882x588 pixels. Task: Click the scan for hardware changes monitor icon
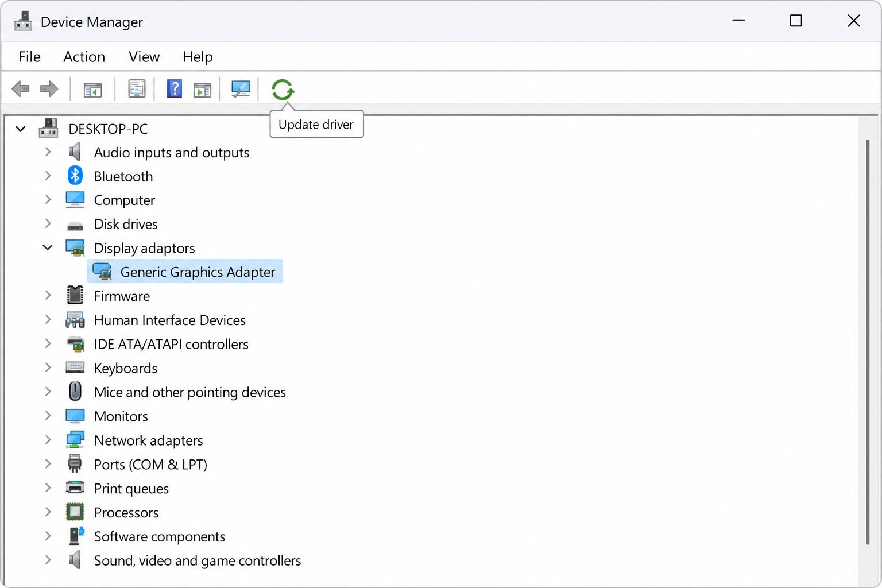pyautogui.click(x=240, y=89)
